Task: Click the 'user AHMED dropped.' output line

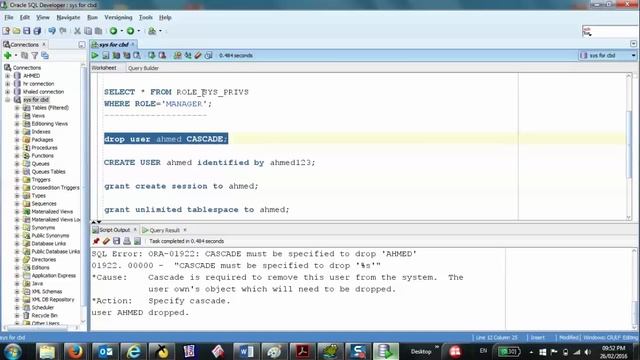Action: [140, 313]
